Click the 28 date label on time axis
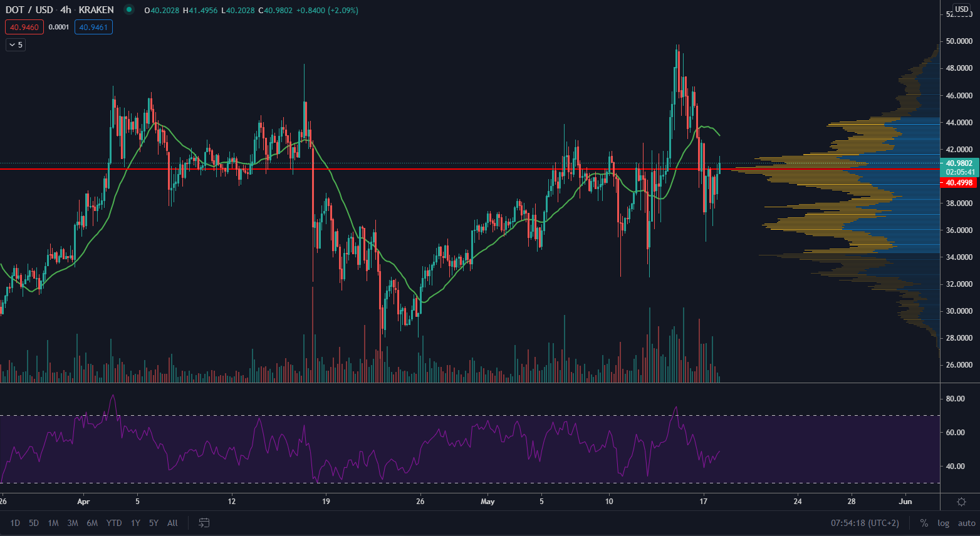The height and width of the screenshot is (536, 980). click(852, 502)
